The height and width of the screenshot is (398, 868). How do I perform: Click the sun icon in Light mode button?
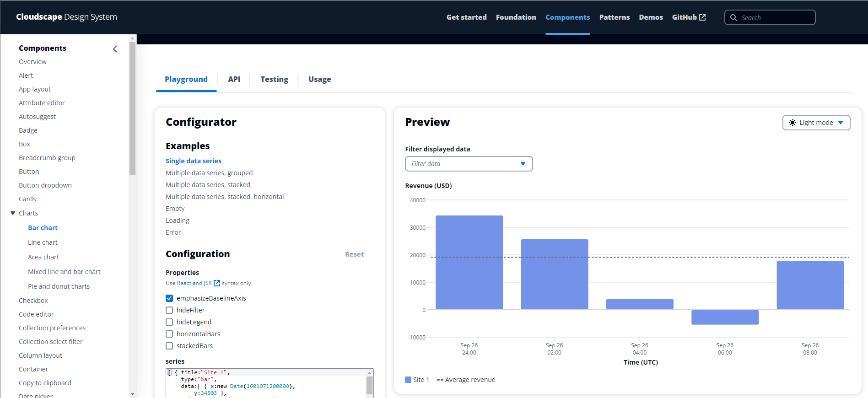click(x=793, y=123)
